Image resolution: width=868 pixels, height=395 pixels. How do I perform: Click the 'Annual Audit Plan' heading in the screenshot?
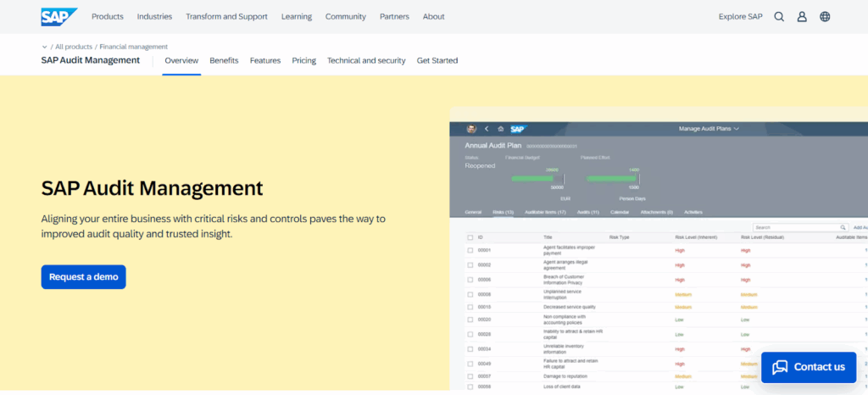pos(492,146)
